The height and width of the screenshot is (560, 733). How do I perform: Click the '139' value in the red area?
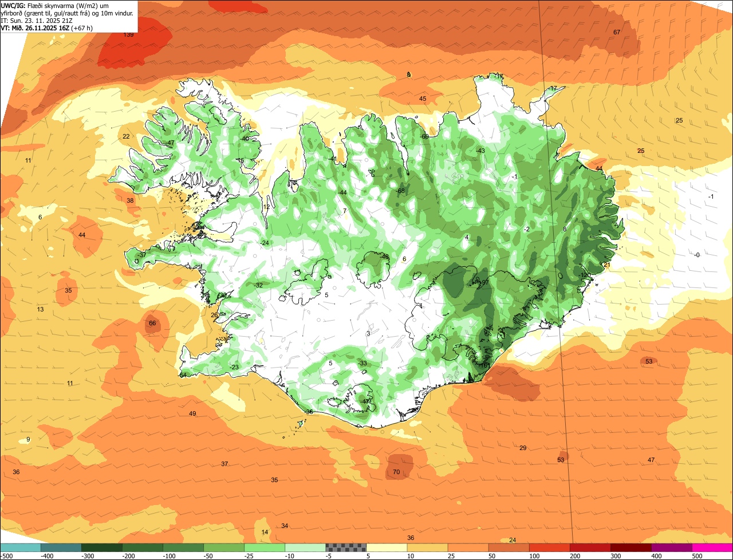coord(129,35)
